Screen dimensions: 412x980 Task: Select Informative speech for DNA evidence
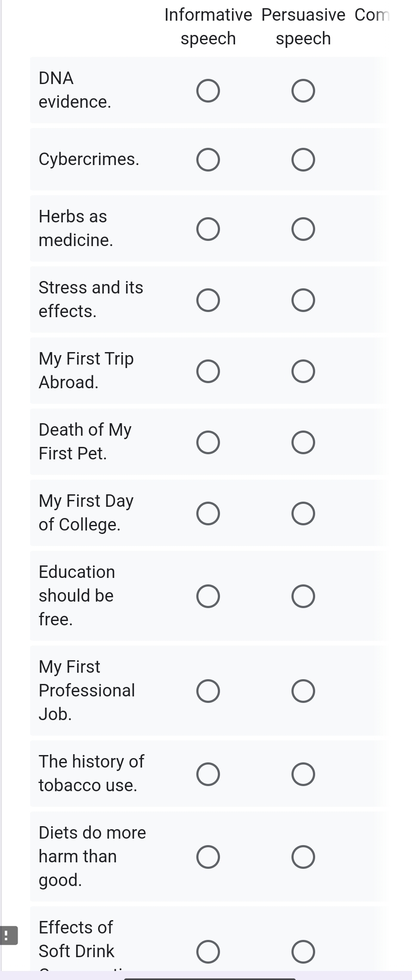tap(208, 91)
